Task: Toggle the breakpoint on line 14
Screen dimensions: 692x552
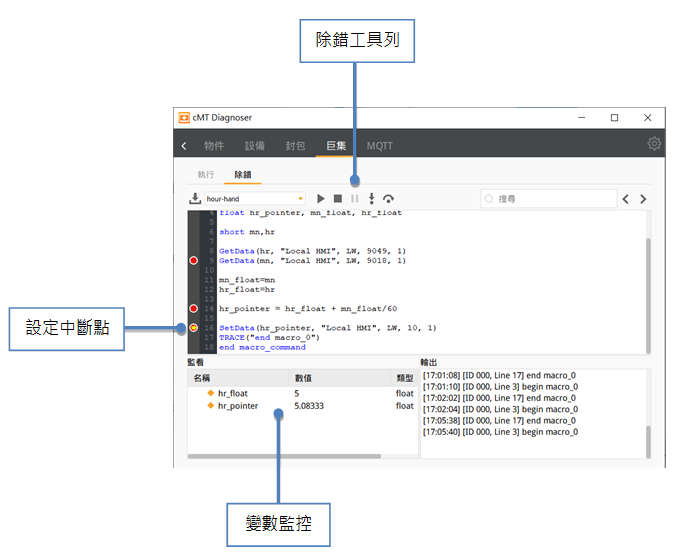Action: [194, 309]
